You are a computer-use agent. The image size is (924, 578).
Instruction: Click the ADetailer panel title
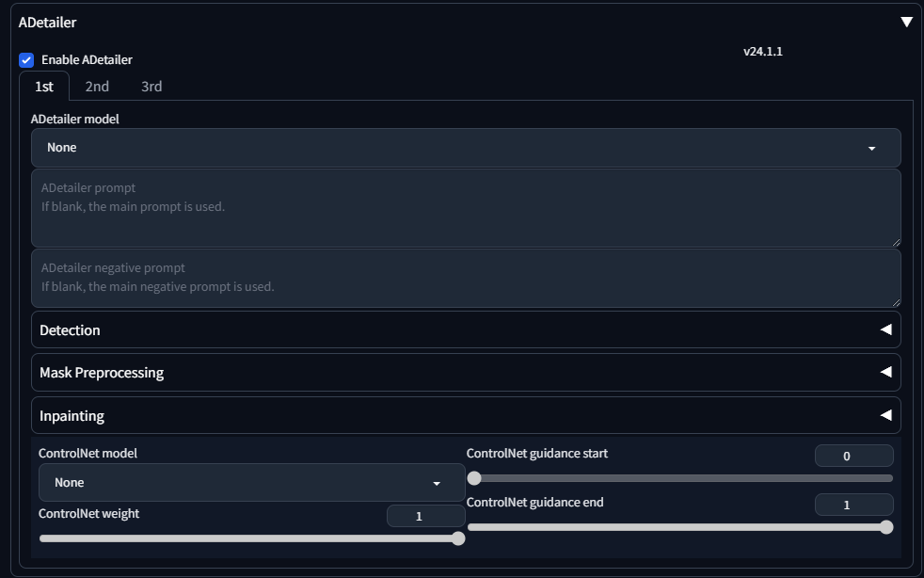tap(47, 23)
